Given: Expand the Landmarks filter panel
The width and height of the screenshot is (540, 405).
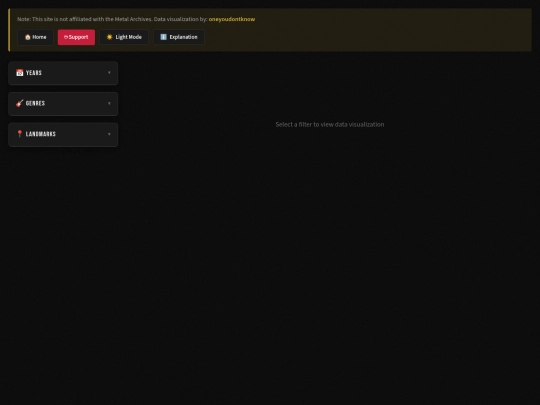Looking at the screenshot, I should [63, 134].
